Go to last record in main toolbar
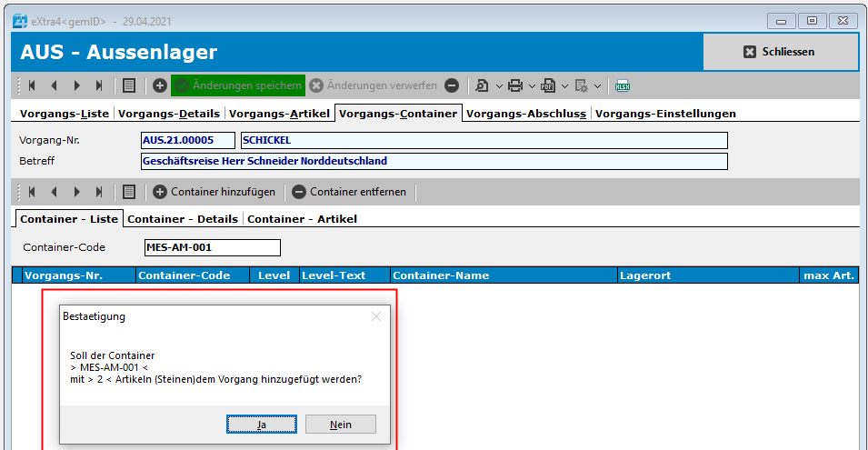 99,85
